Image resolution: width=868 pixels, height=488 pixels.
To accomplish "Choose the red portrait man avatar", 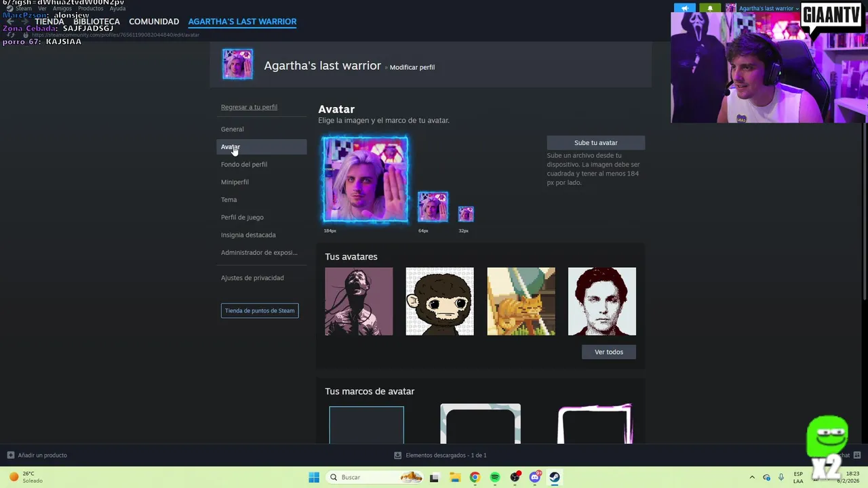I will click(x=602, y=301).
